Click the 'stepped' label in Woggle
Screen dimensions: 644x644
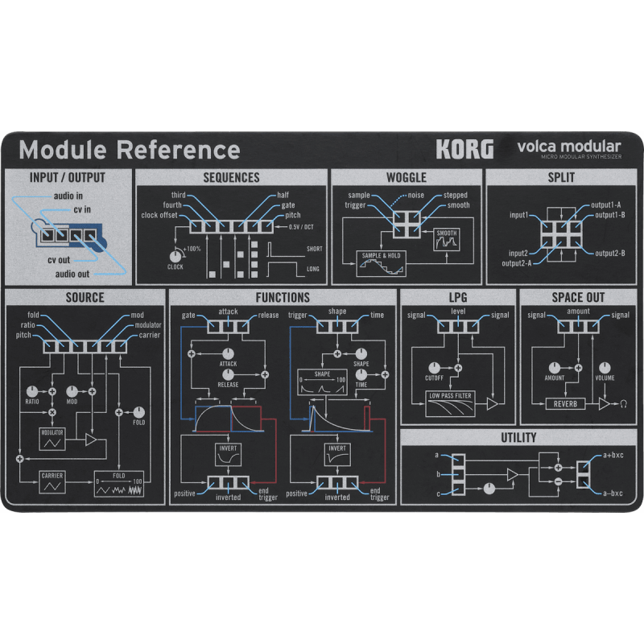click(x=456, y=195)
